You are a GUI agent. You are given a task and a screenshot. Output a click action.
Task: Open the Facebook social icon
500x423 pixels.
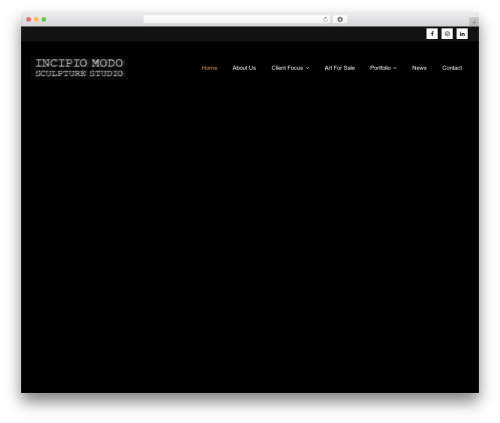coord(432,34)
